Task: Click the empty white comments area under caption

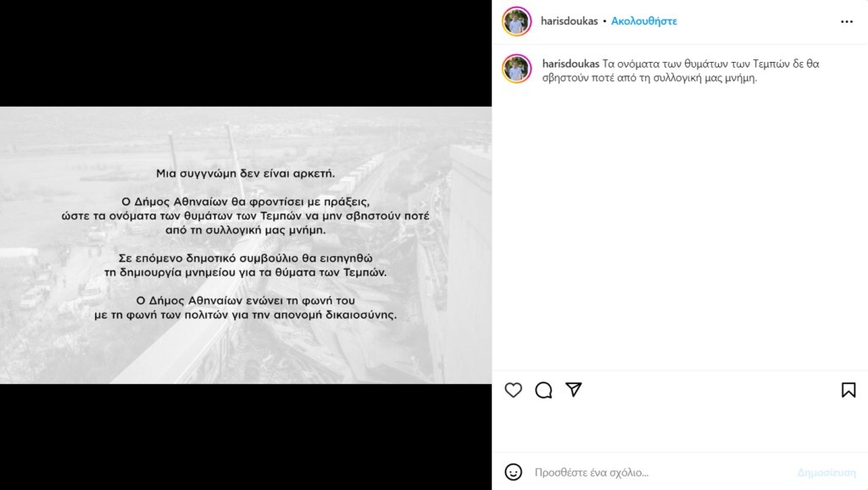Action: point(680,227)
